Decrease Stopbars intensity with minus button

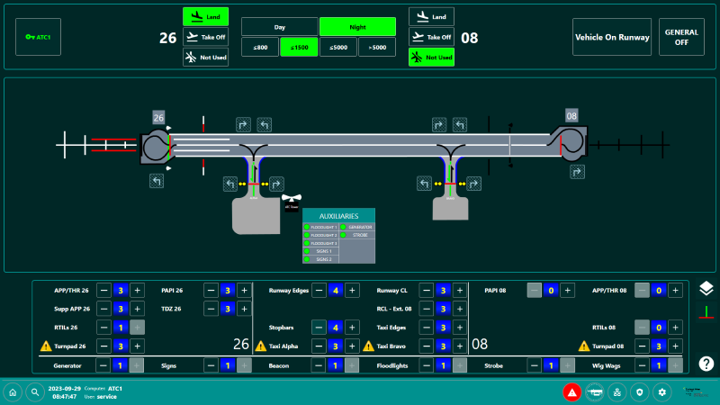(318, 327)
